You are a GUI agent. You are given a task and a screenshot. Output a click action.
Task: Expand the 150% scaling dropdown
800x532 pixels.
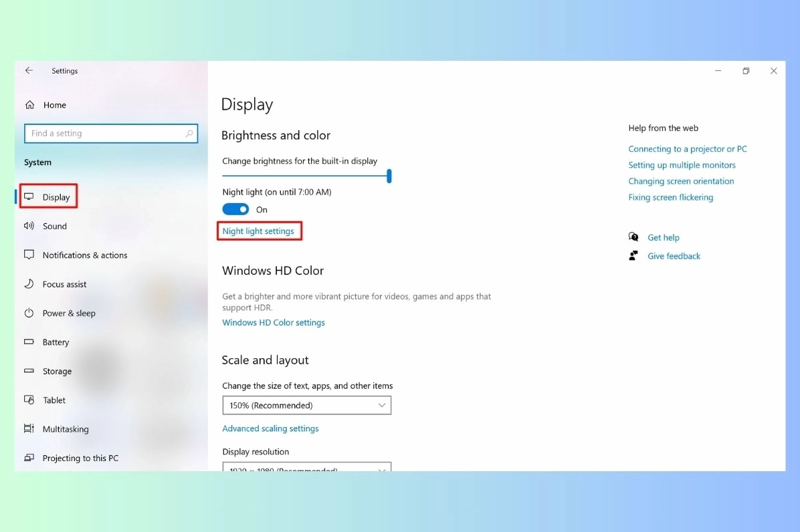306,405
